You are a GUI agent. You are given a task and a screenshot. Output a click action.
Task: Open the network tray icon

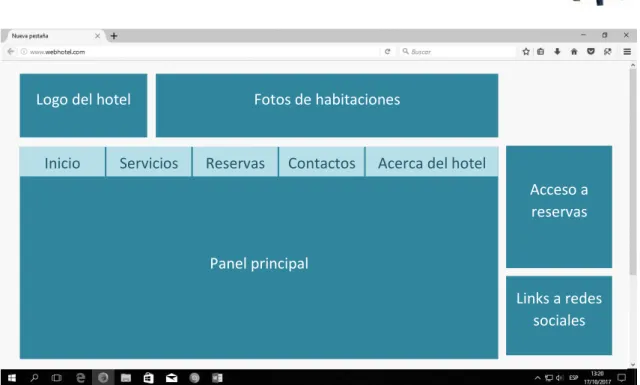click(549, 378)
